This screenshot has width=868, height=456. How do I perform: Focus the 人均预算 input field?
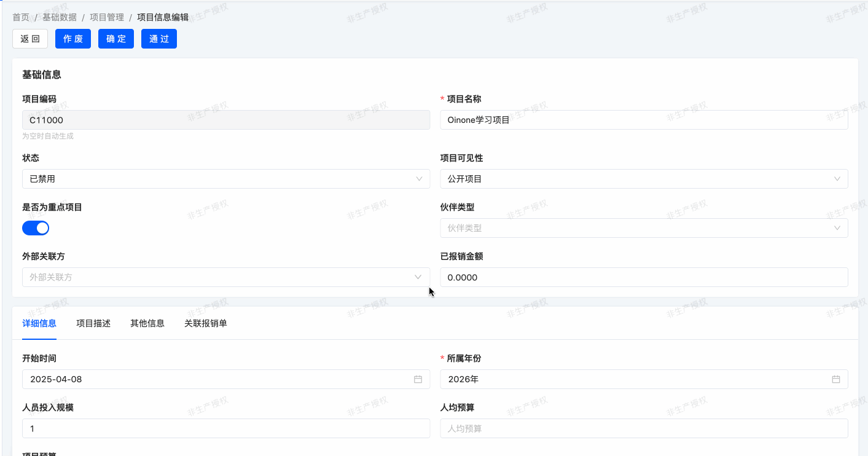643,428
